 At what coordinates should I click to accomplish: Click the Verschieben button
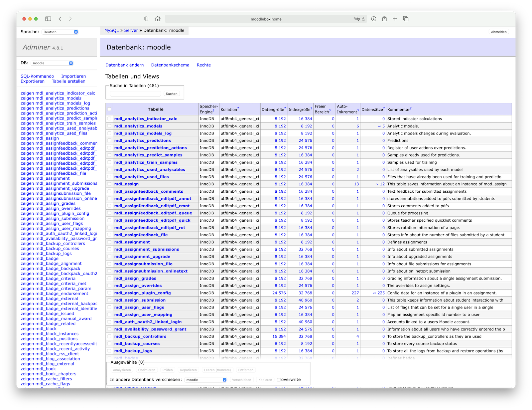pyautogui.click(x=241, y=380)
